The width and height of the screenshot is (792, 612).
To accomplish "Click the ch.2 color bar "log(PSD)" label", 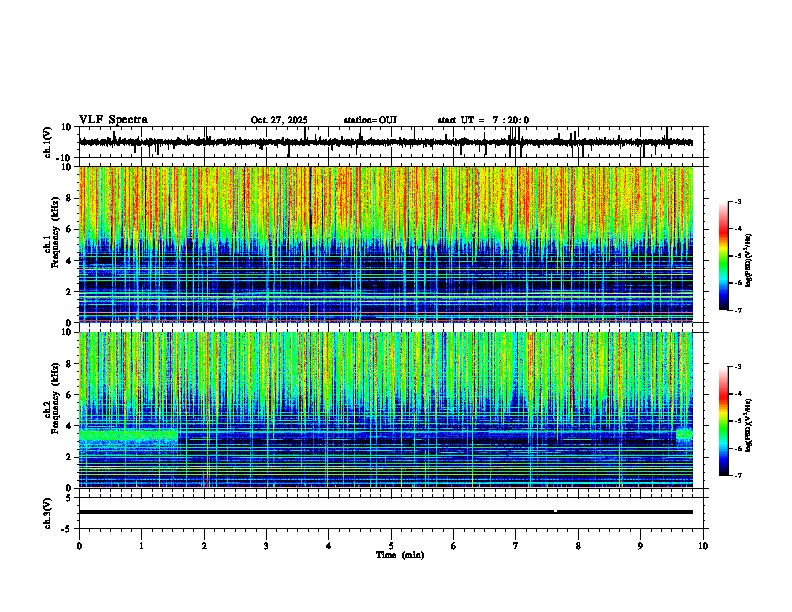I will 749,425.
